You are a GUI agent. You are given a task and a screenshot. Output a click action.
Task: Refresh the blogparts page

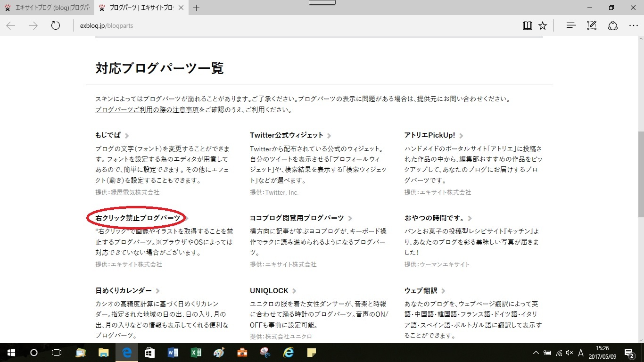pos(56,26)
